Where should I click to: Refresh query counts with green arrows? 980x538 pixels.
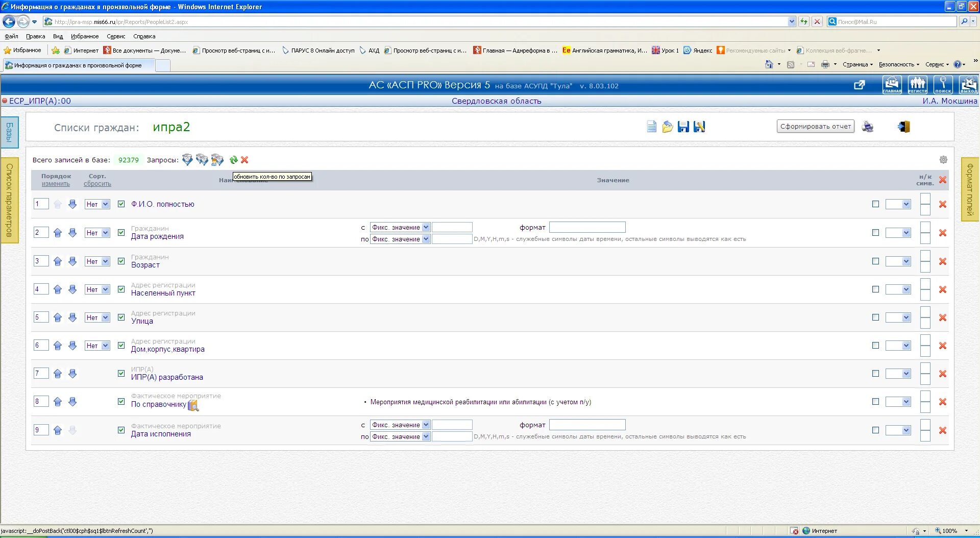[234, 160]
